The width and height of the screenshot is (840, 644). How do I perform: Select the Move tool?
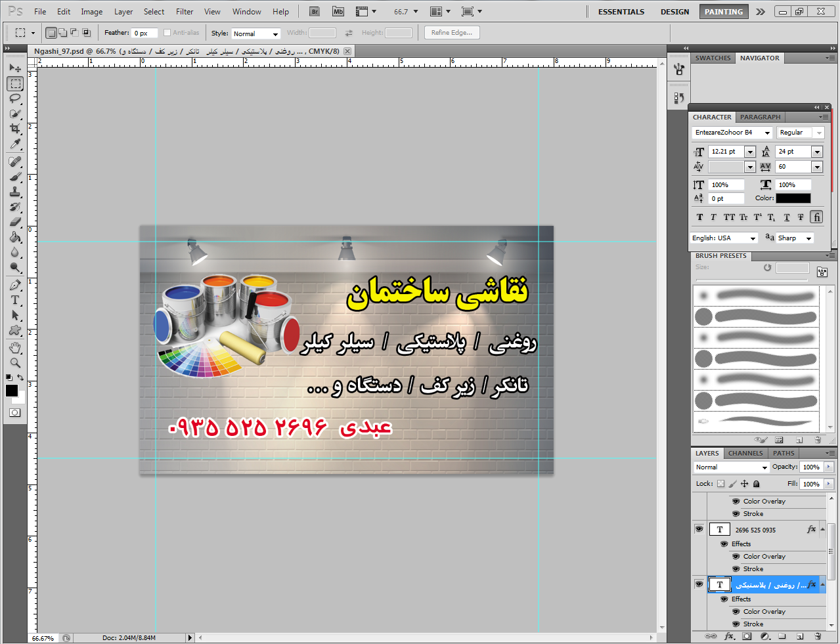pos(15,68)
